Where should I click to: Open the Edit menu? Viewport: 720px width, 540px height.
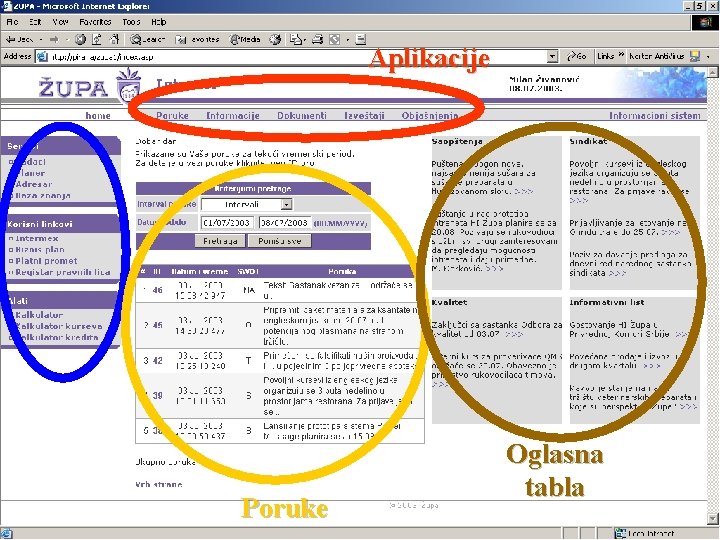click(x=35, y=22)
